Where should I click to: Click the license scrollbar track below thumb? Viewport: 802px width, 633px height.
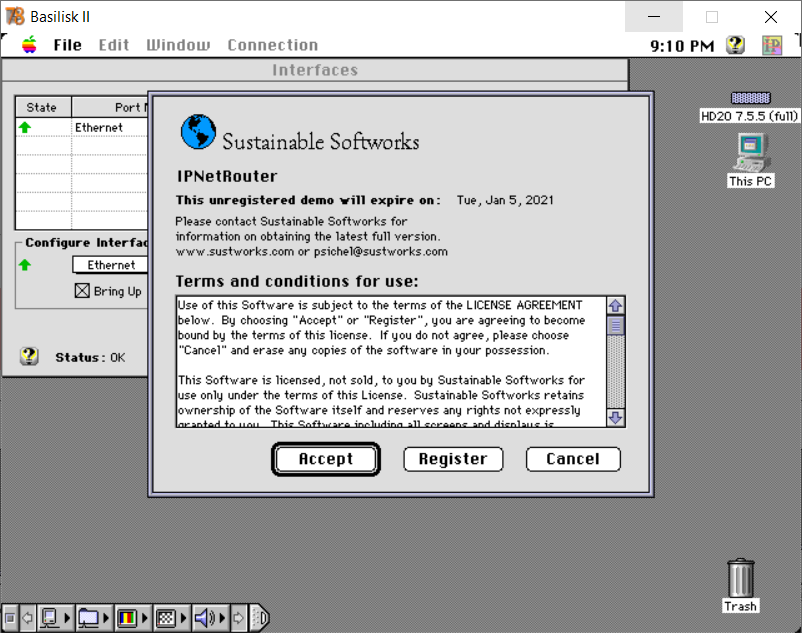tap(615, 372)
